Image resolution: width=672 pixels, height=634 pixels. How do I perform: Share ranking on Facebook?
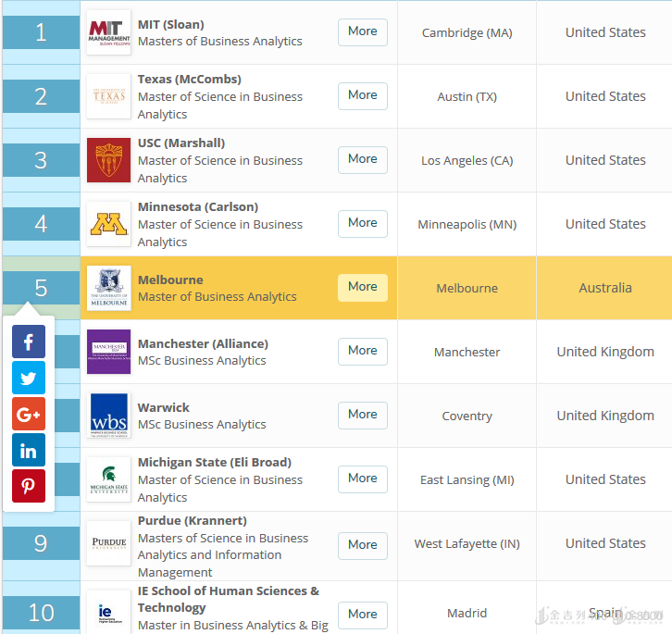(29, 342)
